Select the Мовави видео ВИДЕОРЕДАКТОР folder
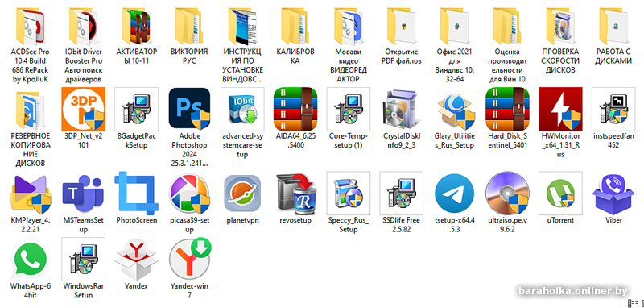 (x=349, y=26)
